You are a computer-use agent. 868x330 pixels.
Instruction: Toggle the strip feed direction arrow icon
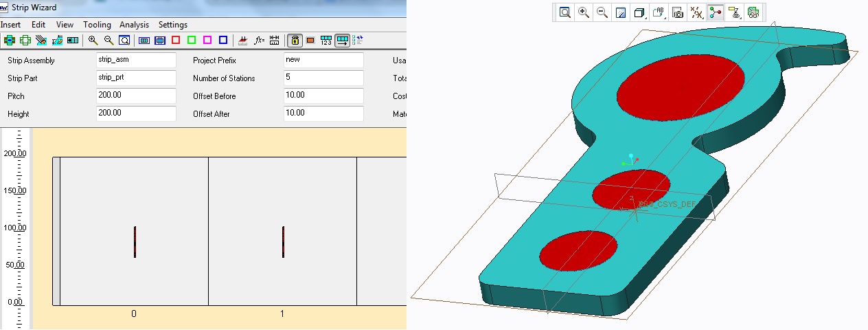click(x=343, y=40)
